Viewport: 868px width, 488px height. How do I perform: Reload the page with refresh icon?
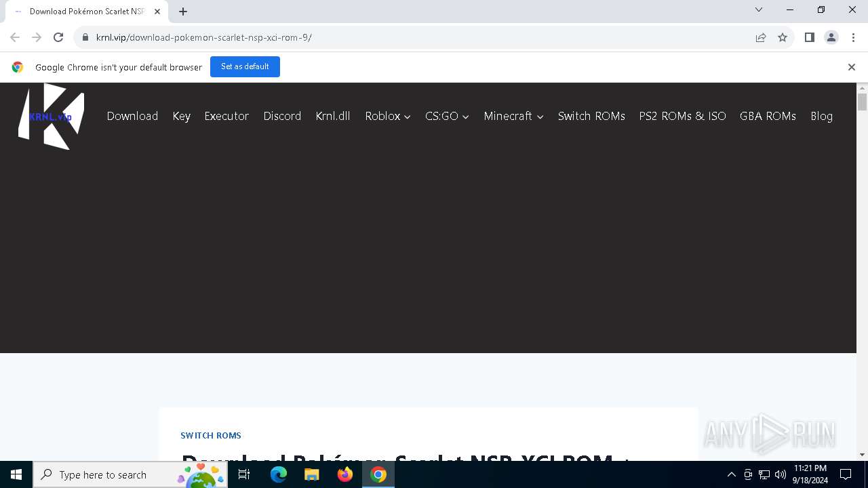[58, 37]
